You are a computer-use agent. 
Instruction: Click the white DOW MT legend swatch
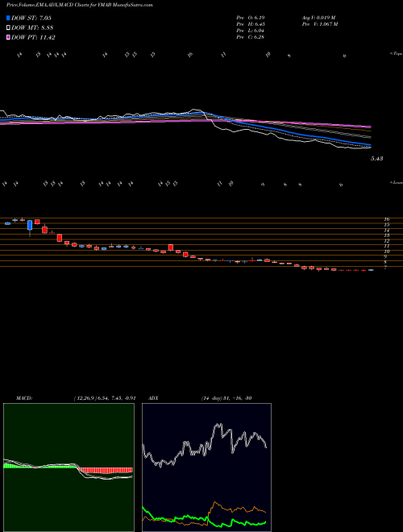[x=8, y=28]
